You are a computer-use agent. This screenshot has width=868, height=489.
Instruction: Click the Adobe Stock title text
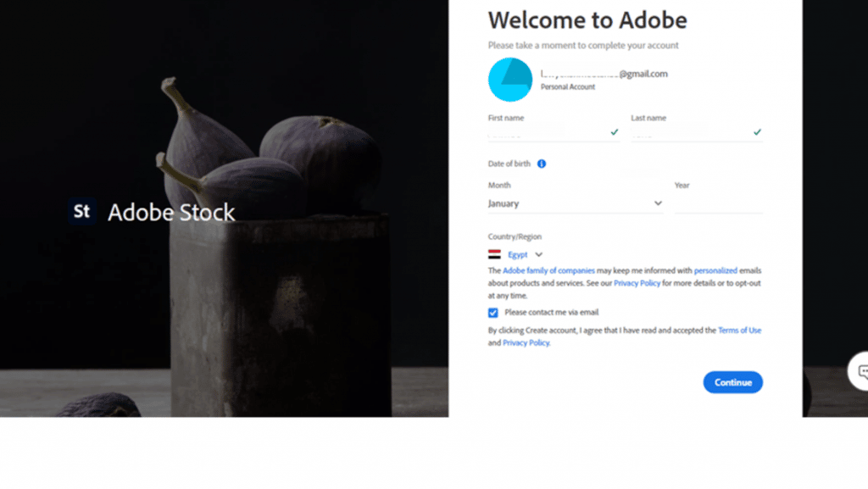click(x=171, y=213)
